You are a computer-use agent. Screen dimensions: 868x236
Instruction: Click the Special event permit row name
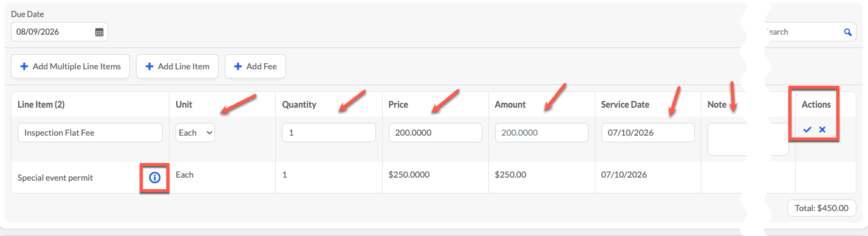pyautogui.click(x=55, y=178)
